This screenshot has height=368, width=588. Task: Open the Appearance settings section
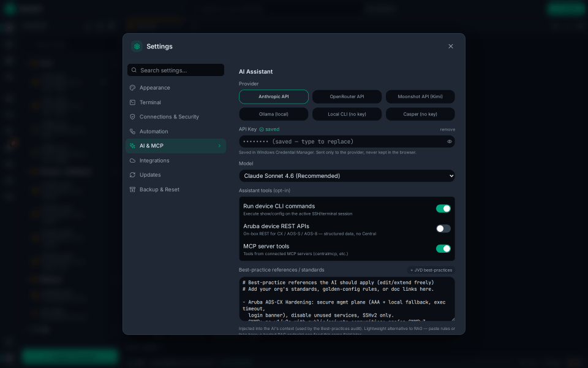(176, 88)
